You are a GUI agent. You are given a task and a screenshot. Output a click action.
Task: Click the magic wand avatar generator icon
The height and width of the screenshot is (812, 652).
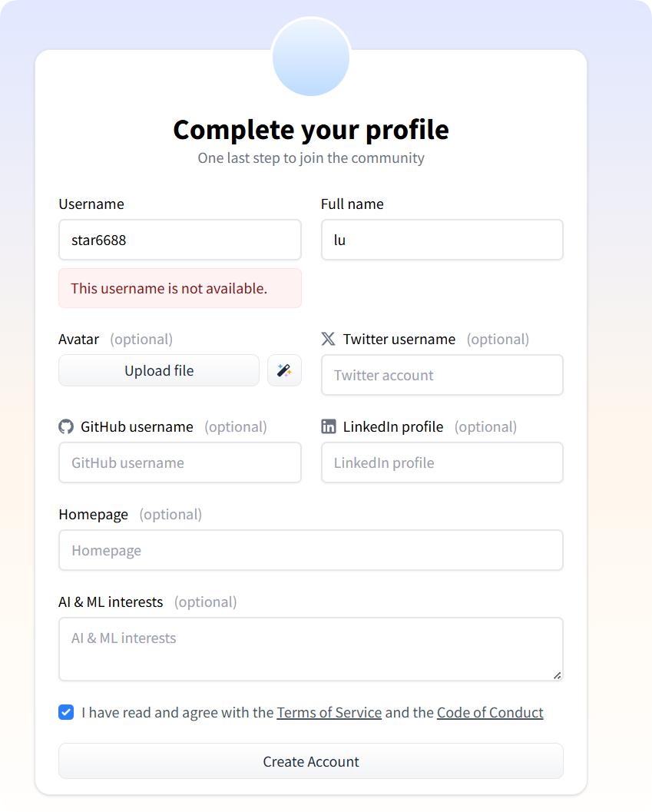(284, 370)
